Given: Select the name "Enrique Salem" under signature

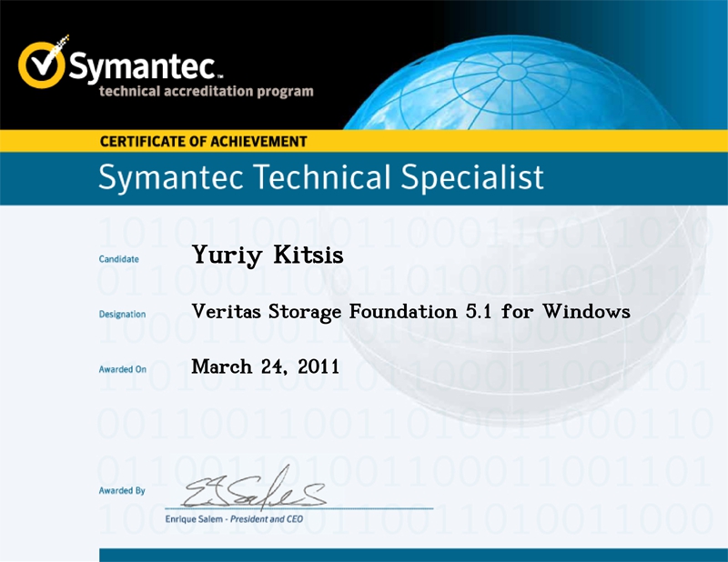Looking at the screenshot, I should pos(194,519).
